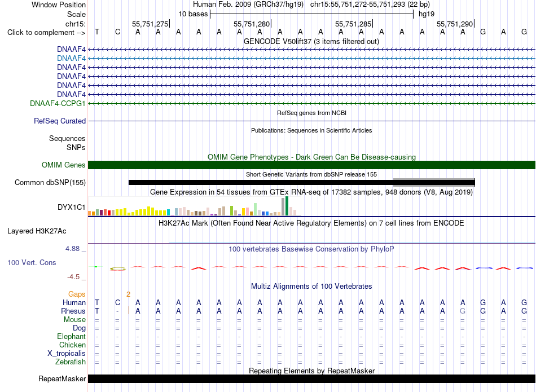The image size is (536, 392).
Task: Select the Elephant alignment row label
Action: coord(71,337)
